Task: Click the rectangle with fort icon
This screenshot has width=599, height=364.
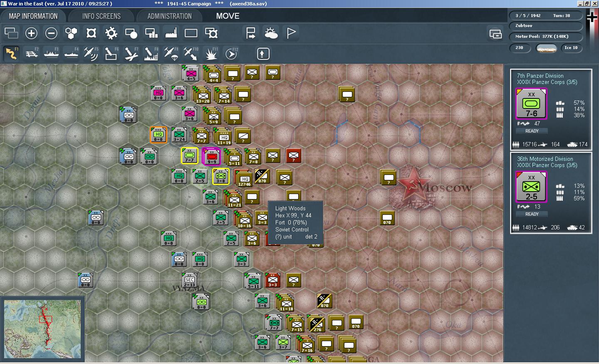Action: click(211, 33)
